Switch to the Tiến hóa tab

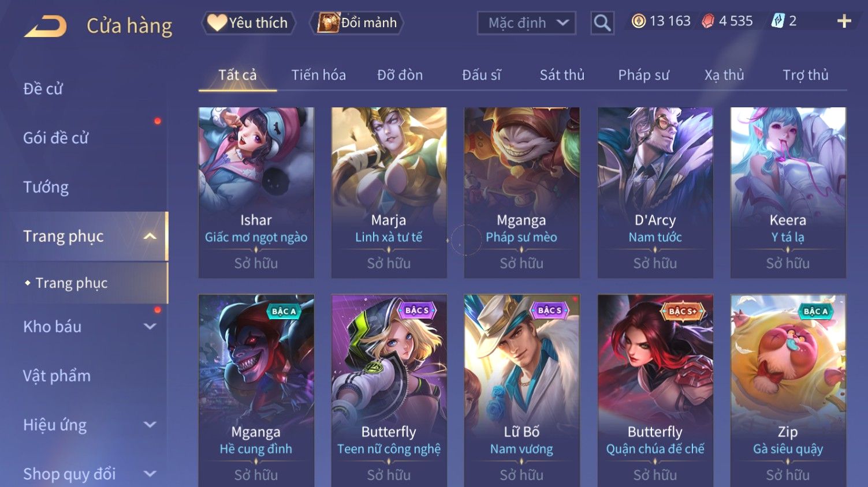pos(318,75)
